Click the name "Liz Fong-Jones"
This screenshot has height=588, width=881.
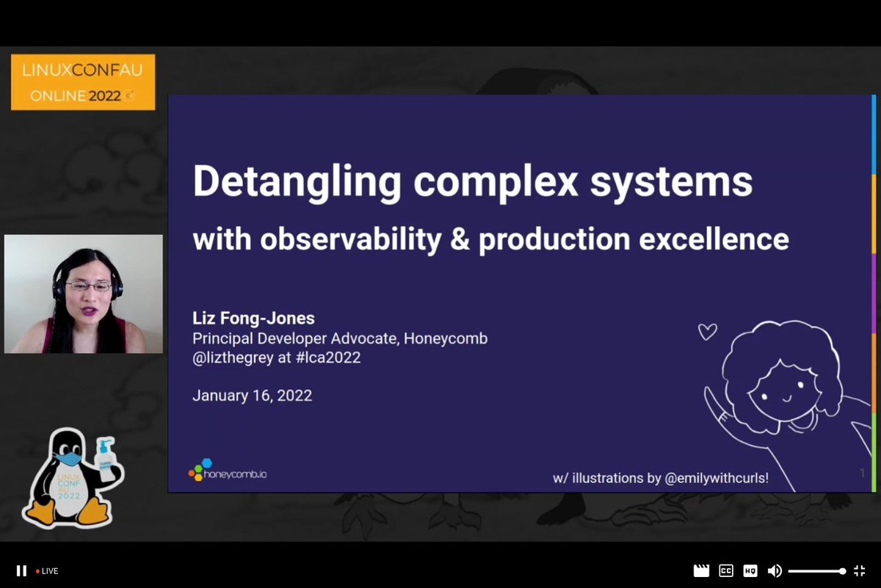click(x=253, y=319)
